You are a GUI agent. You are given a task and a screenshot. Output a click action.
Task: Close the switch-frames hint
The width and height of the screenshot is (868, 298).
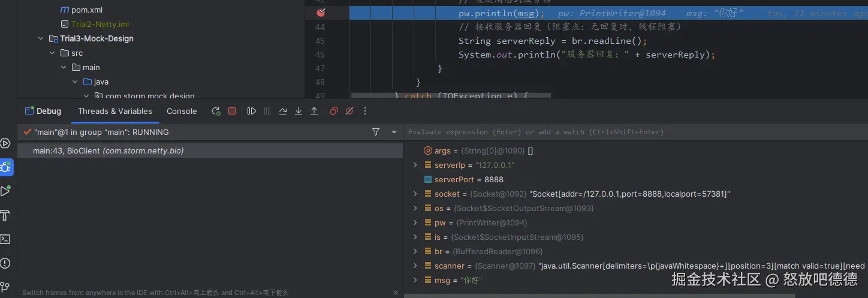pyautogui.click(x=396, y=293)
